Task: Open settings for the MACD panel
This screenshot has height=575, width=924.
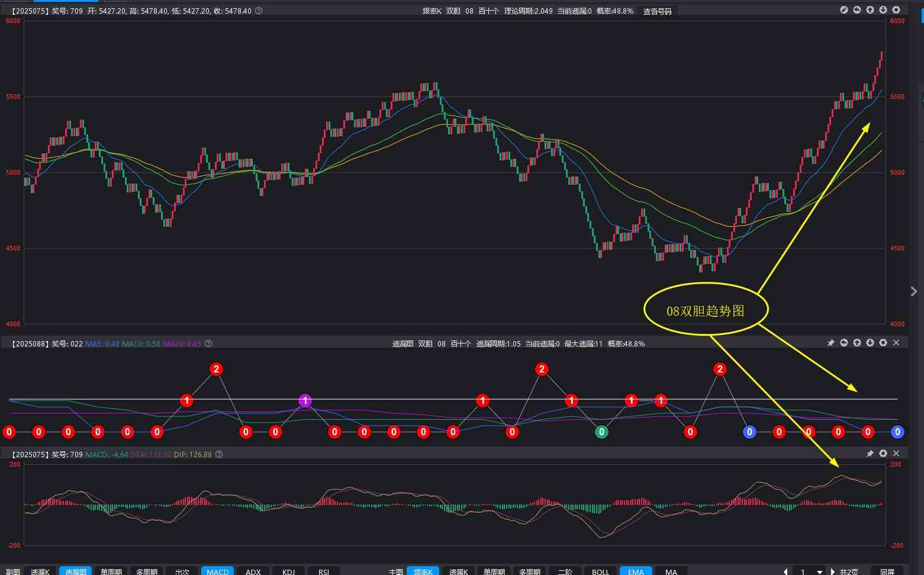Action: [x=883, y=454]
